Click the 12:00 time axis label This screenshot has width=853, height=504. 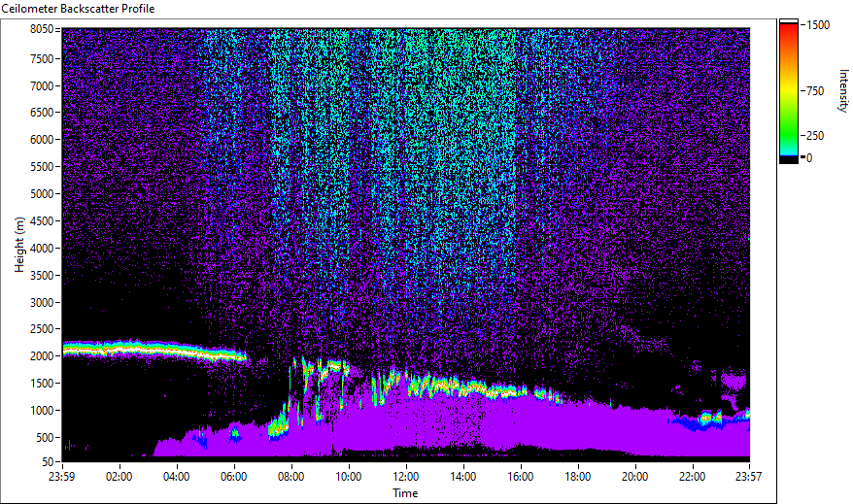pyautogui.click(x=406, y=477)
